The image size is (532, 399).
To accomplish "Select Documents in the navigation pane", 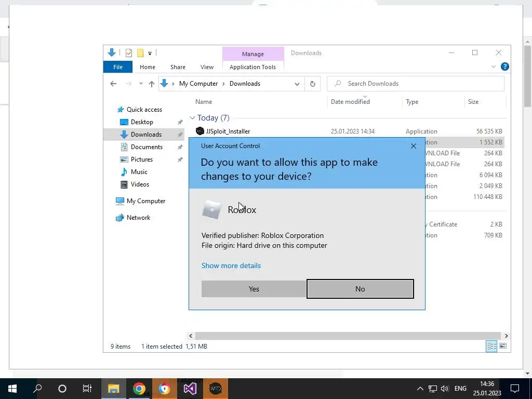I will point(147,147).
